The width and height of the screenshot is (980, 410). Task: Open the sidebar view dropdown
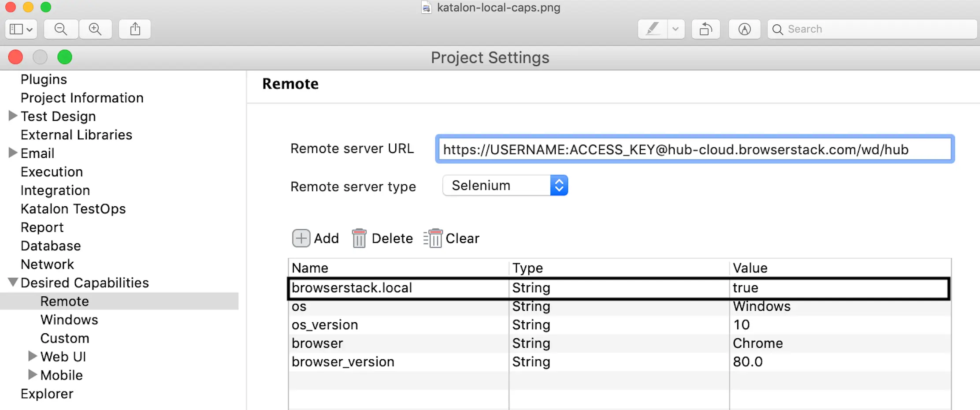coord(21,29)
